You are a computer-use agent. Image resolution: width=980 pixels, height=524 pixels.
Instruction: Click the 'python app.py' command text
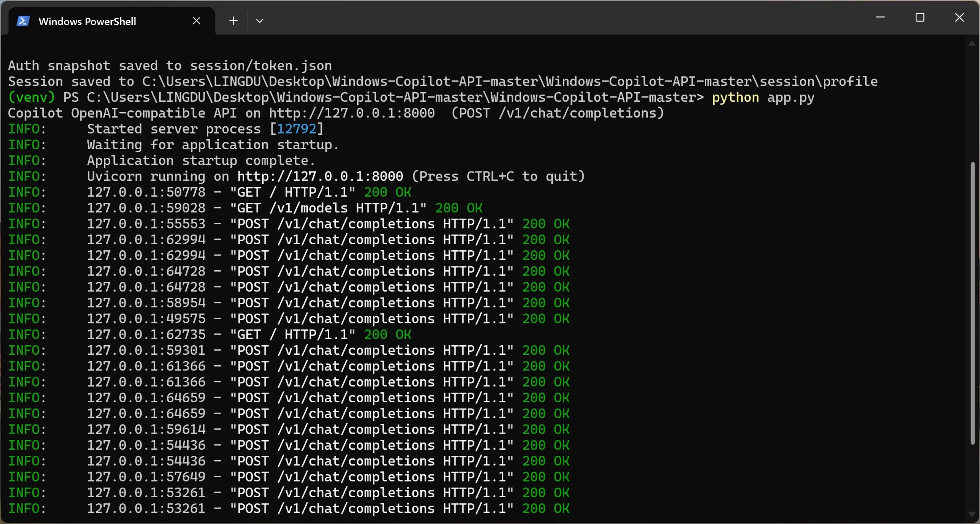click(763, 98)
